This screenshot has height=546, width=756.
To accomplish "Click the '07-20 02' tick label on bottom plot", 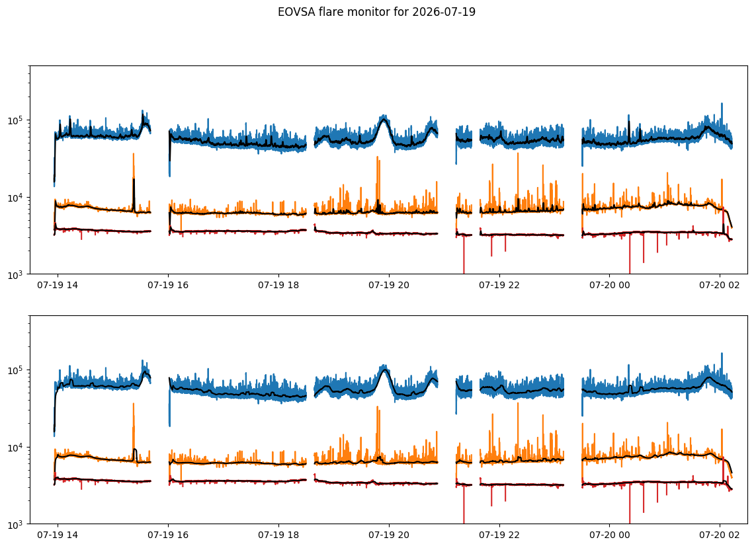I will (720, 535).
